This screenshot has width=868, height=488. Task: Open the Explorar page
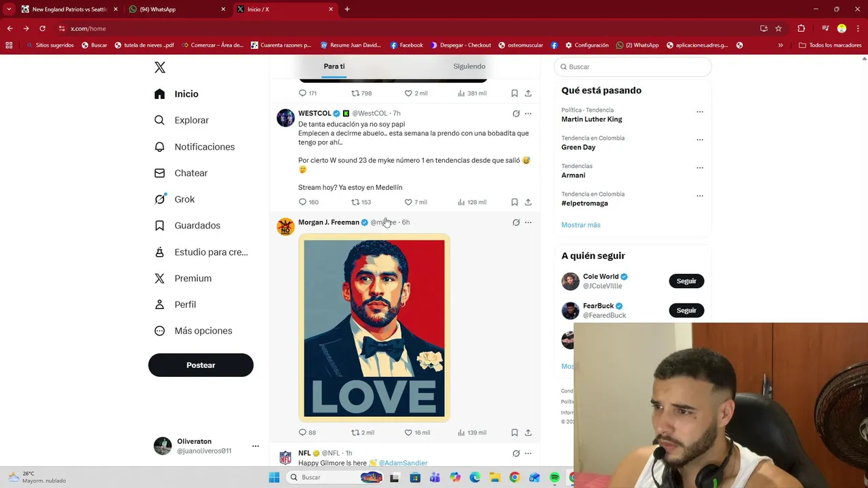[x=182, y=120]
